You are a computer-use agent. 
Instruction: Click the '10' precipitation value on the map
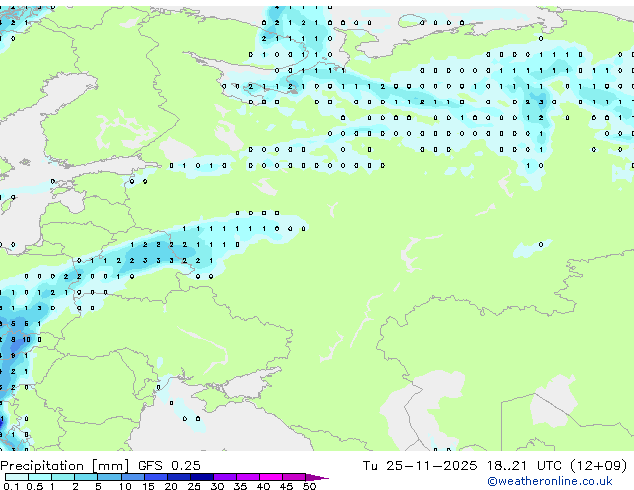coord(27,340)
